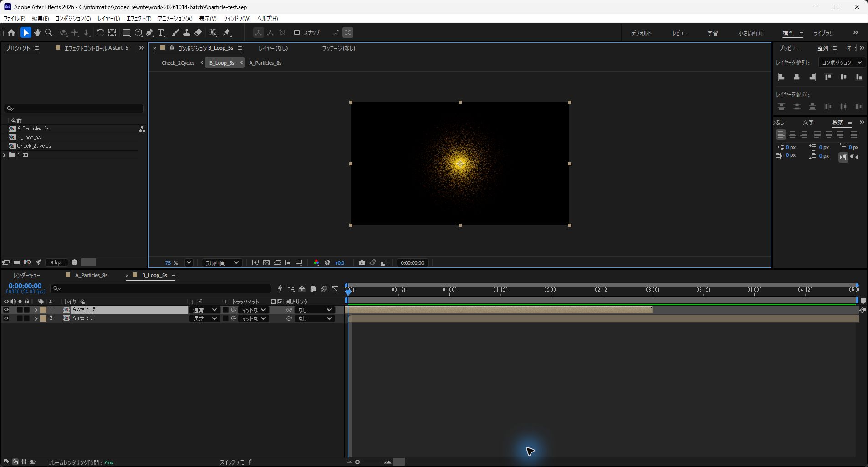The height and width of the screenshot is (467, 868).
Task: Switch to デフォルト workspace
Action: tap(641, 33)
